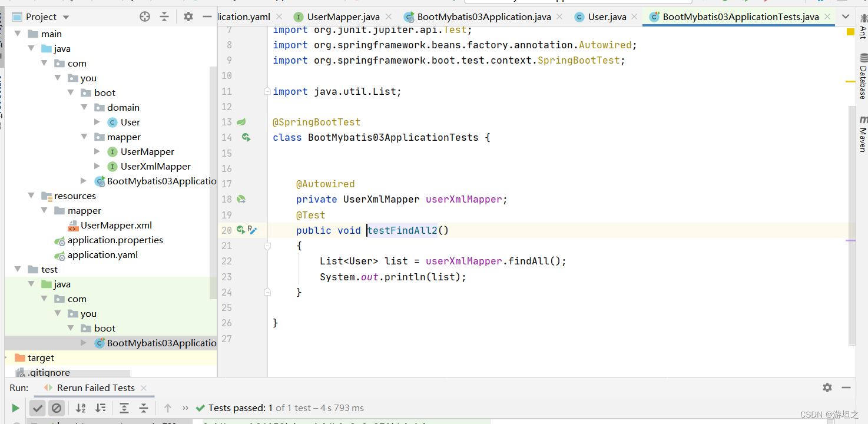Toggle Sort Alphabetically in Run panel
The image size is (868, 424).
point(81,408)
